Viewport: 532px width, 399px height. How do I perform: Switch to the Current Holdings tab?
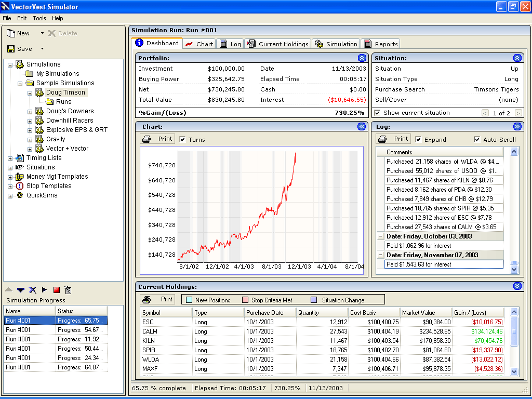pos(278,44)
